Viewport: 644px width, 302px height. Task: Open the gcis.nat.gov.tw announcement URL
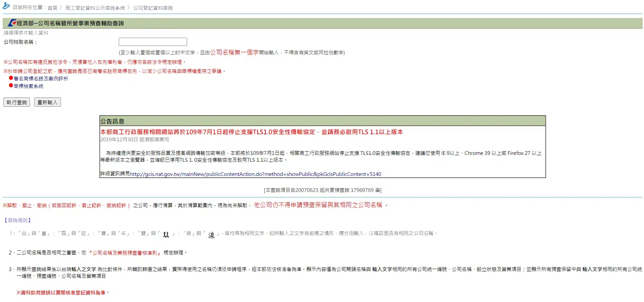pos(255,174)
